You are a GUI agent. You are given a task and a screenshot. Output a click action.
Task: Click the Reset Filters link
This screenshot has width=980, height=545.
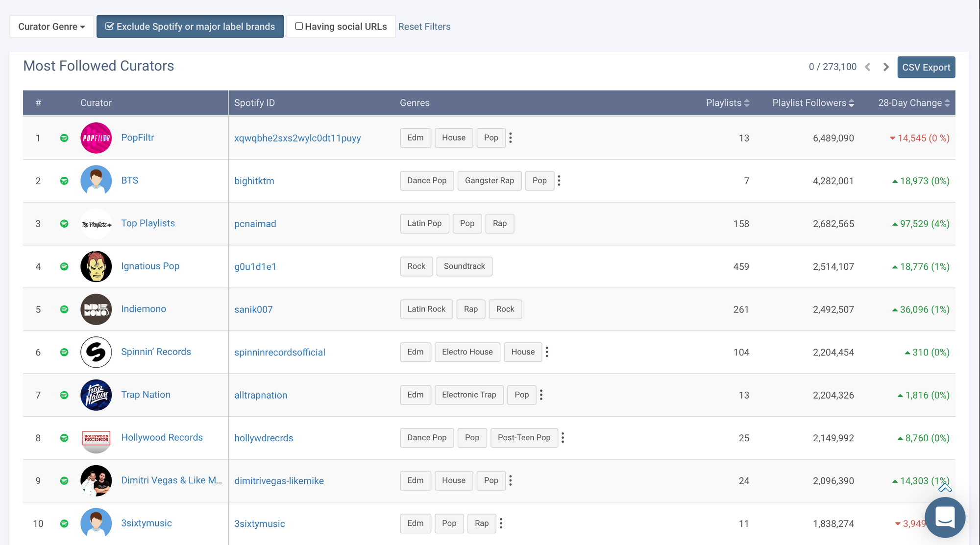(x=424, y=26)
